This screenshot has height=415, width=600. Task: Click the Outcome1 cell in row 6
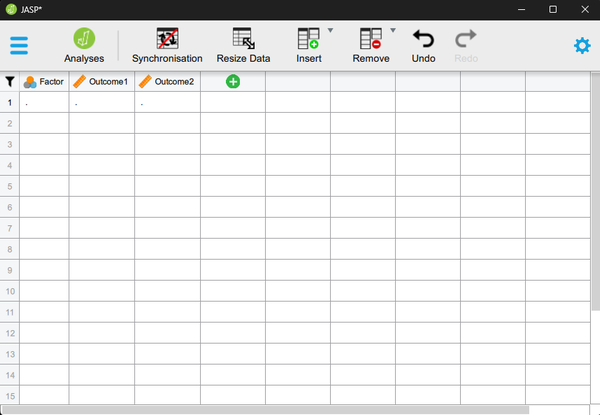coord(102,207)
